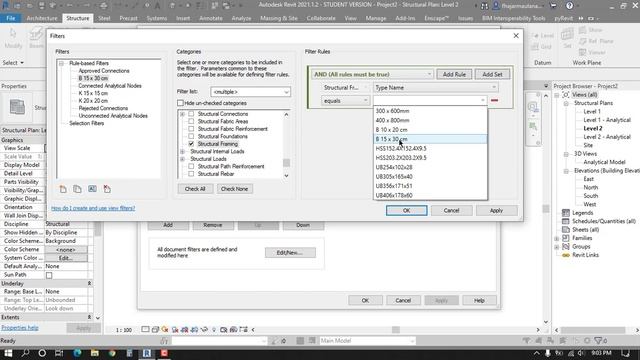Screen dimensions: 640x360
Task: Toggle Hide un-checked categories checkbox
Action: tap(180, 103)
